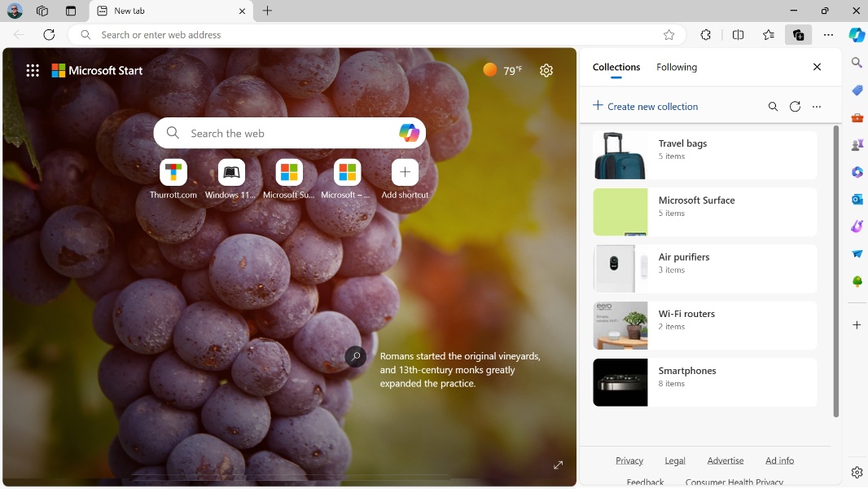Open the Outlook sidebar icon

coord(857,199)
